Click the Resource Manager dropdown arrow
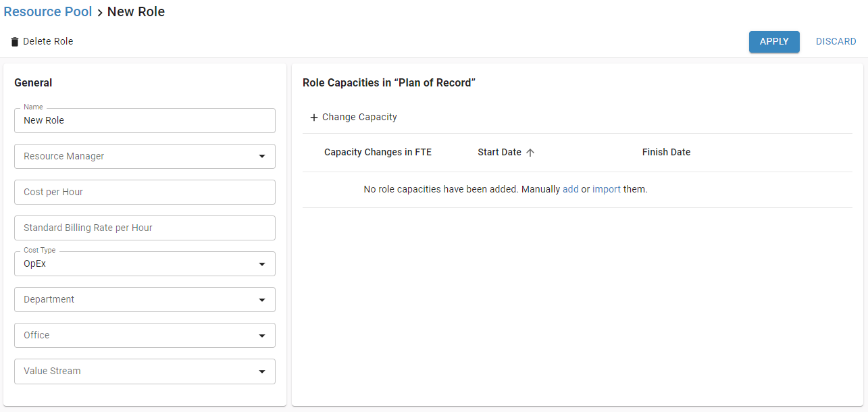 click(262, 156)
